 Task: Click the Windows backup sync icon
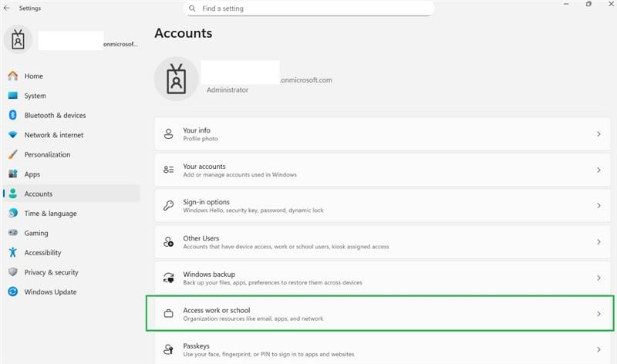point(168,278)
